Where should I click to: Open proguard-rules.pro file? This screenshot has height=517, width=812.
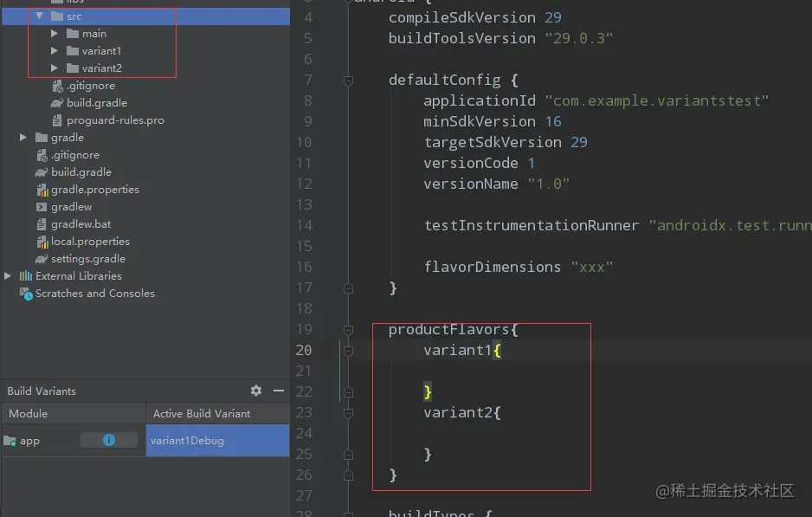point(115,120)
